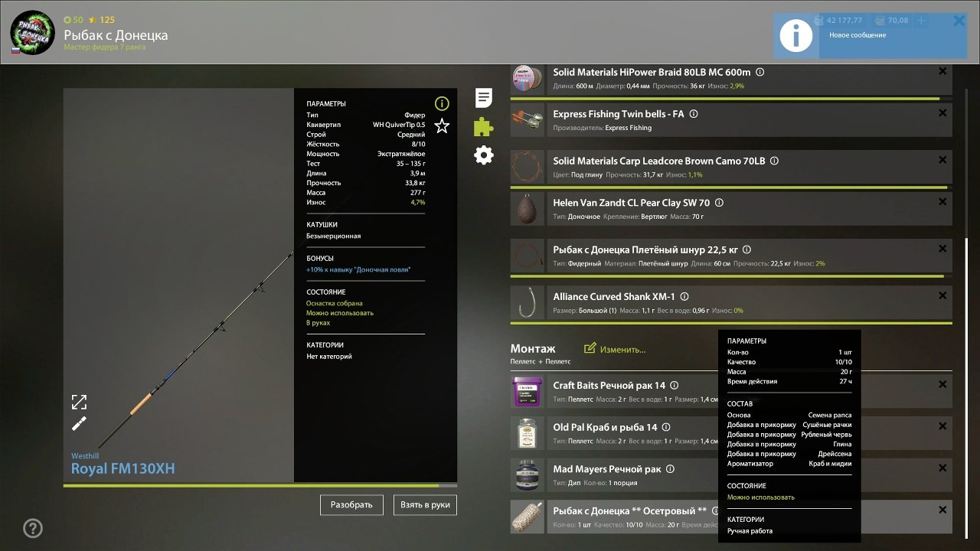980x551 pixels.
Task: Remove Carp Leadcore Brown Camo 70LB
Action: pyautogui.click(x=942, y=160)
